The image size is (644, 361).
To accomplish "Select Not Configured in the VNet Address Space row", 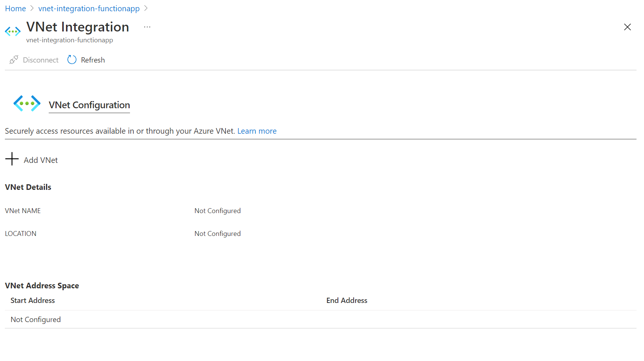I will point(36,319).
